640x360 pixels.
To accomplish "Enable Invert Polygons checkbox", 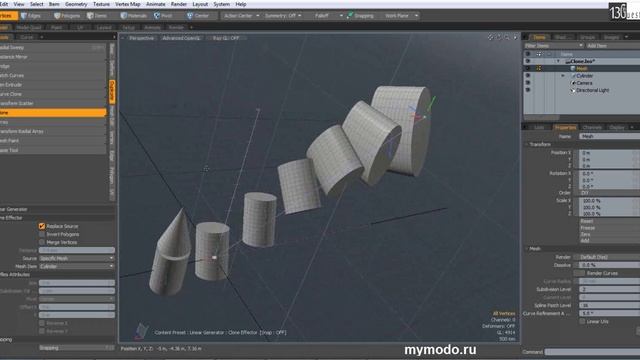I will 42,234.
